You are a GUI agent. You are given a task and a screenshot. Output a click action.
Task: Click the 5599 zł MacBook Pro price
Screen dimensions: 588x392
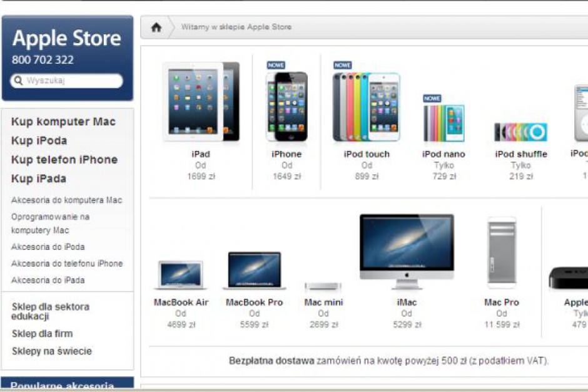click(x=254, y=325)
